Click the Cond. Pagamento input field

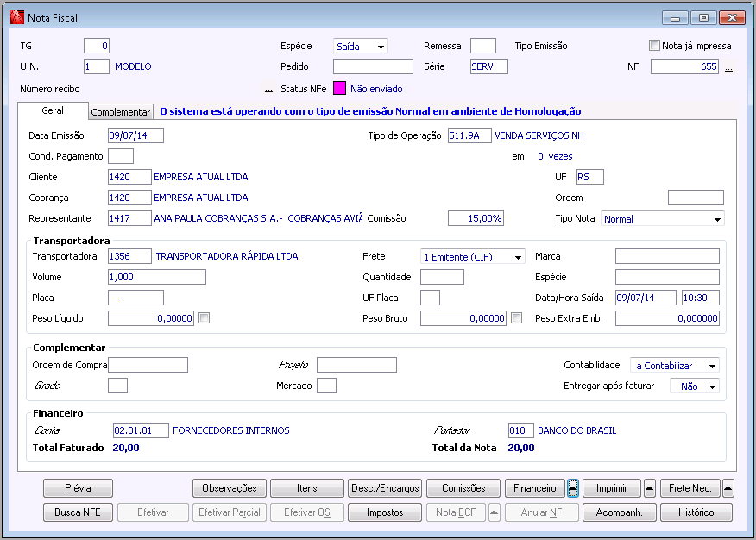(121, 156)
